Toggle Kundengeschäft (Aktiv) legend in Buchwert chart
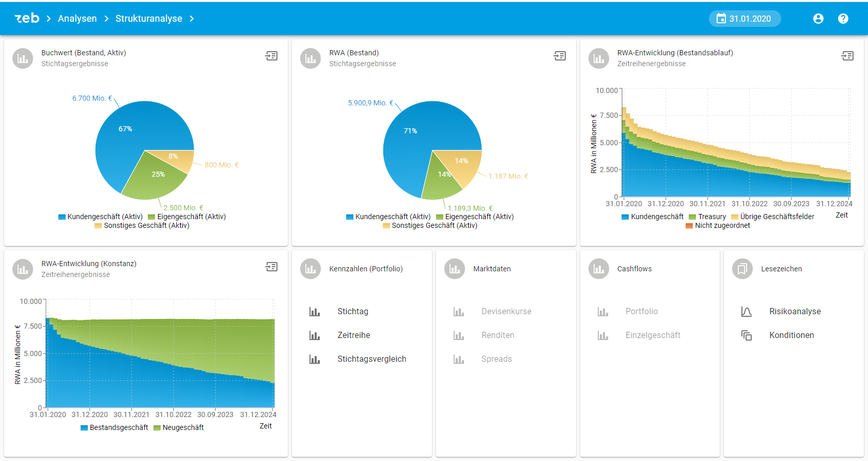This screenshot has height=461, width=868. [x=100, y=217]
